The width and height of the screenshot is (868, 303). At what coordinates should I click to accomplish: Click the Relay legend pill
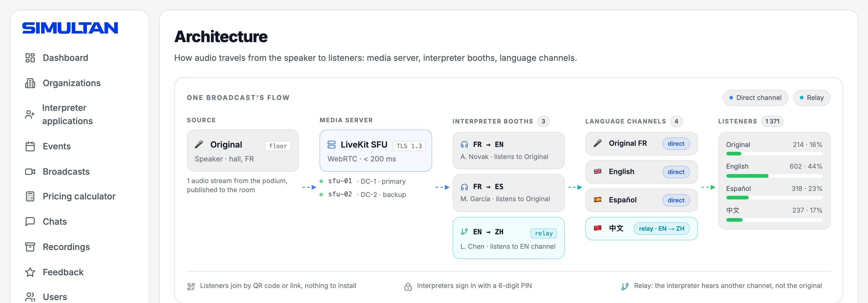point(812,98)
